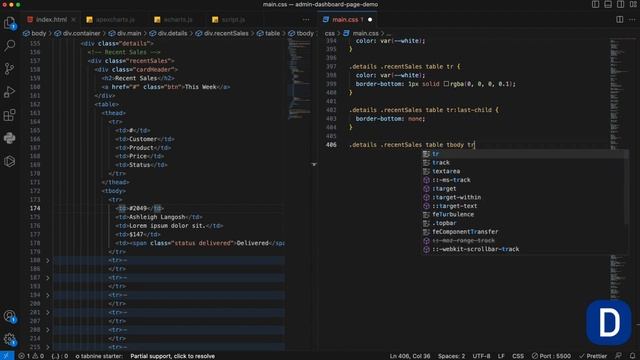Change Spaces: 2 indentation setting
The width and height of the screenshot is (640, 360).
[x=451, y=356]
